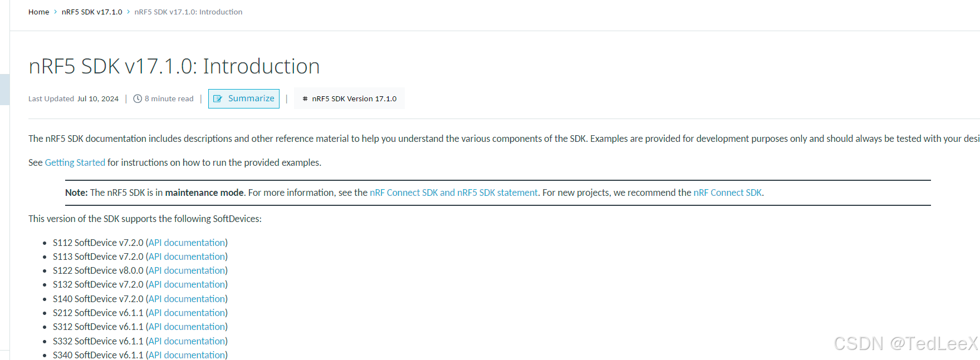This screenshot has width=980, height=360.
Task: Open API documentation for S212 SoftDevice v6.1.1
Action: (186, 313)
